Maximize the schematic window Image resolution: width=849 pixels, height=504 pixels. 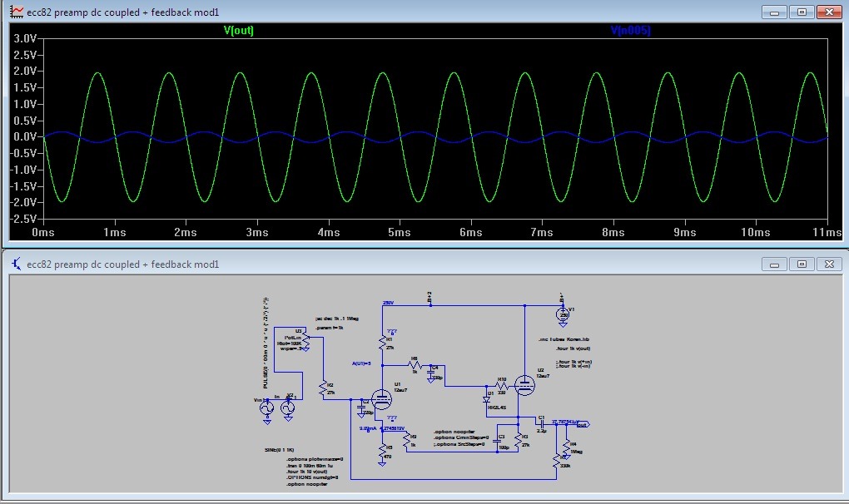[802, 264]
